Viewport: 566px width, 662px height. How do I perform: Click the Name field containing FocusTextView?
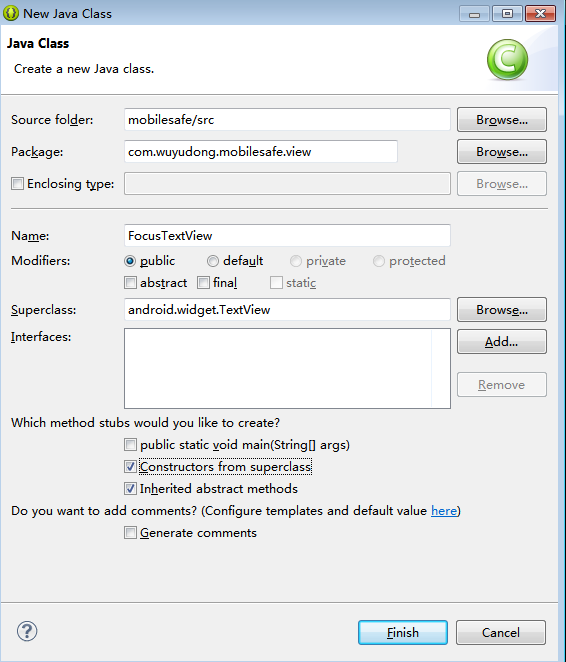click(287, 235)
